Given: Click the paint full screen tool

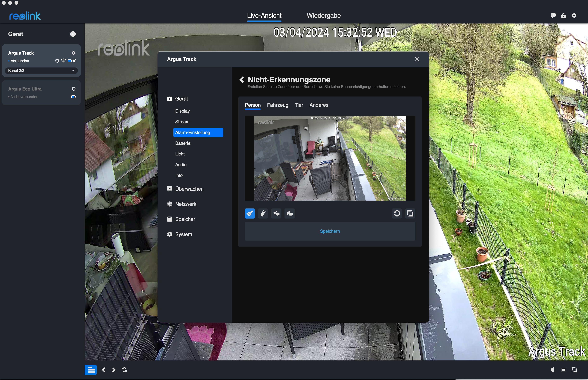Looking at the screenshot, I should pos(276,213).
